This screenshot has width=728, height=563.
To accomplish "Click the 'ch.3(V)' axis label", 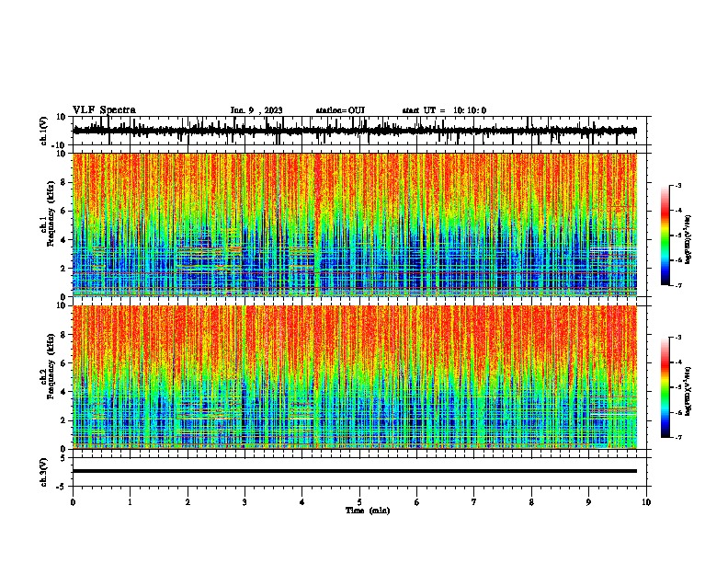I will coord(44,472).
